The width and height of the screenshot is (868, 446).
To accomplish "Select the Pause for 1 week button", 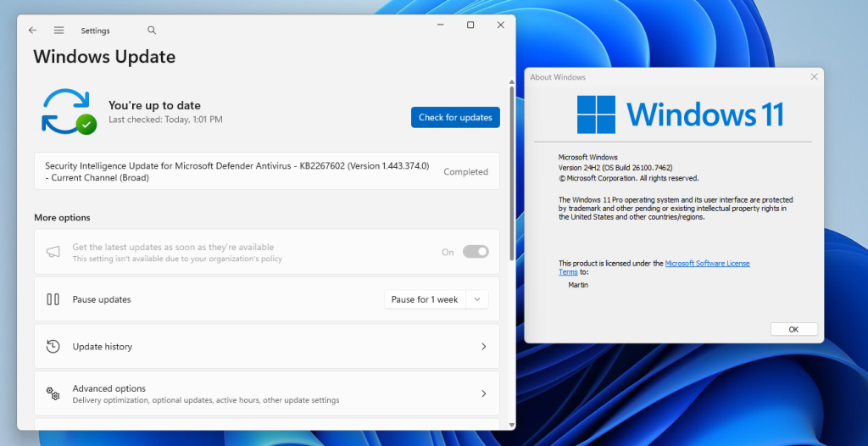I will point(425,299).
